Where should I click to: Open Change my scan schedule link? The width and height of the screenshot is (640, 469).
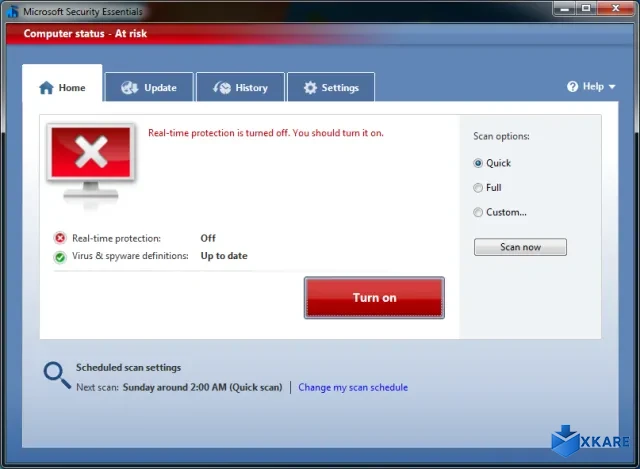point(353,387)
